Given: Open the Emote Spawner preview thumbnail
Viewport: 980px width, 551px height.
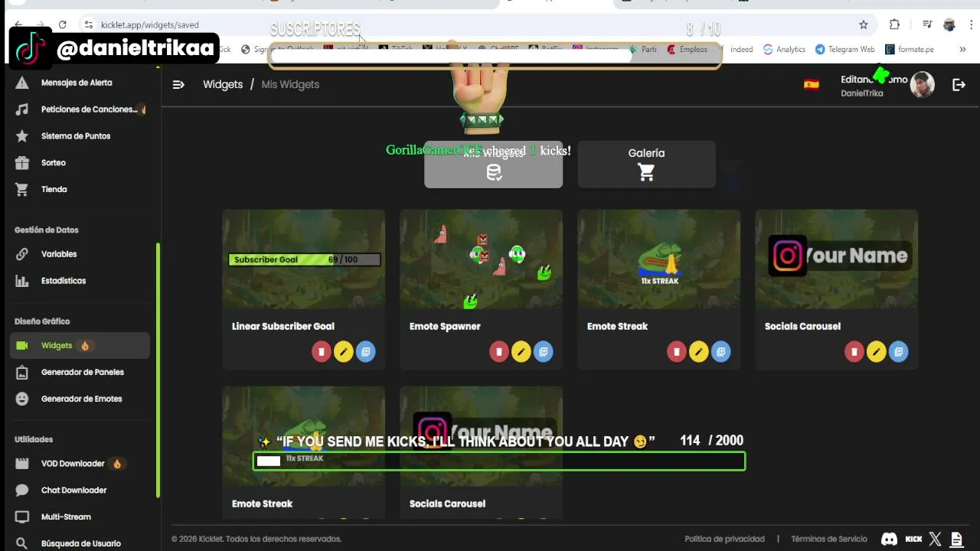Looking at the screenshot, I should [482, 259].
